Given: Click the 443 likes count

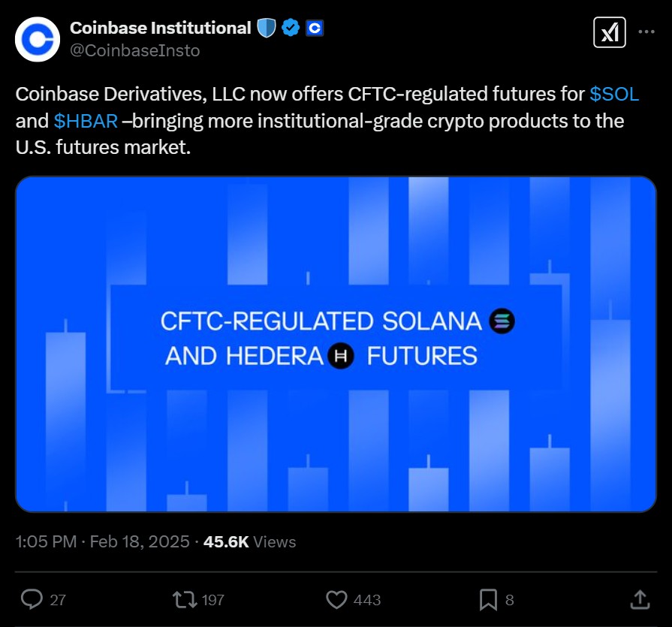Looking at the screenshot, I should [366, 600].
